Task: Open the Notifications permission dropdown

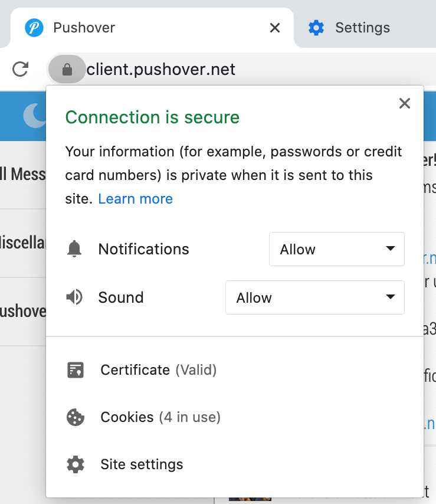Action: (336, 249)
